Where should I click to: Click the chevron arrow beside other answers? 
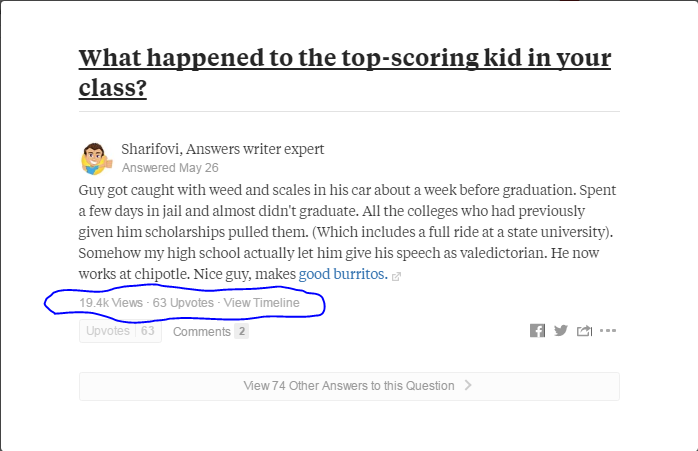coord(468,386)
